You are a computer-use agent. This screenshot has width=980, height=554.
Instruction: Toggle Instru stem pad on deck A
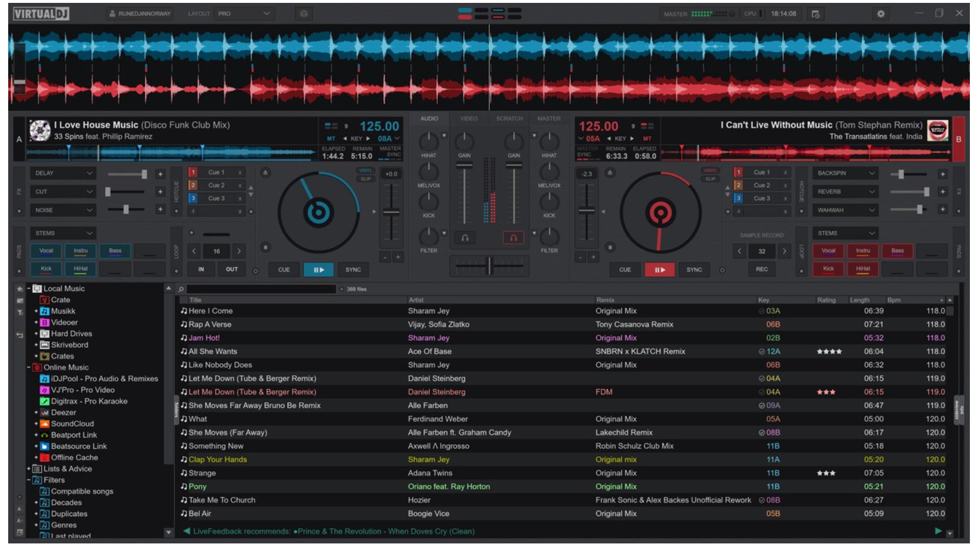tap(80, 251)
